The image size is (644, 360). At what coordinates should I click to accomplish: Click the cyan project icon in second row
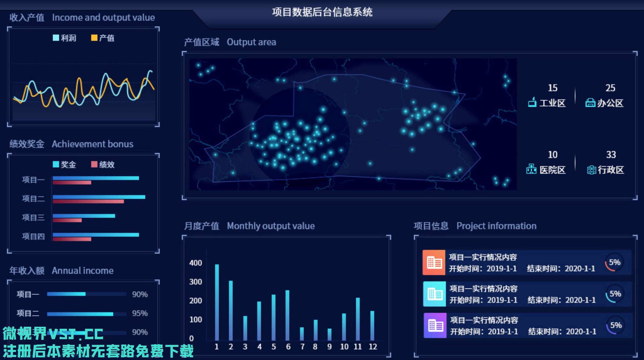(x=435, y=294)
